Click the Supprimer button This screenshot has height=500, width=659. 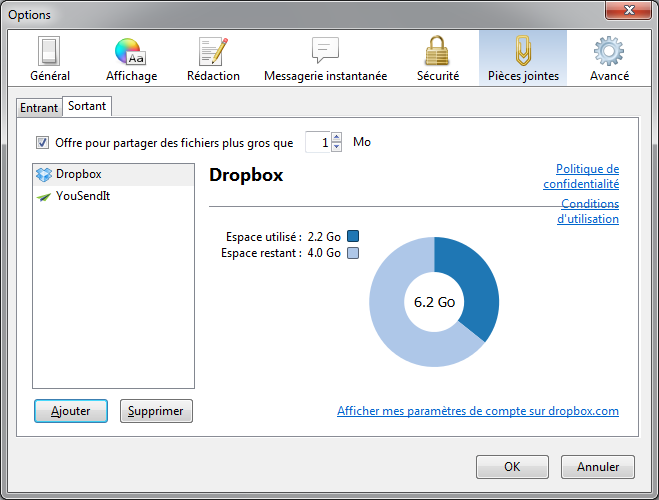tap(156, 411)
